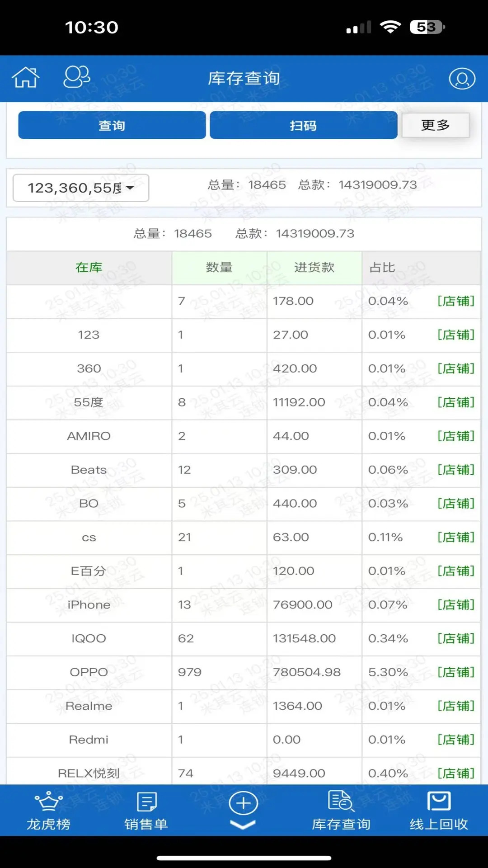
Task: Select the iPhone brand cell
Action: click(89, 605)
